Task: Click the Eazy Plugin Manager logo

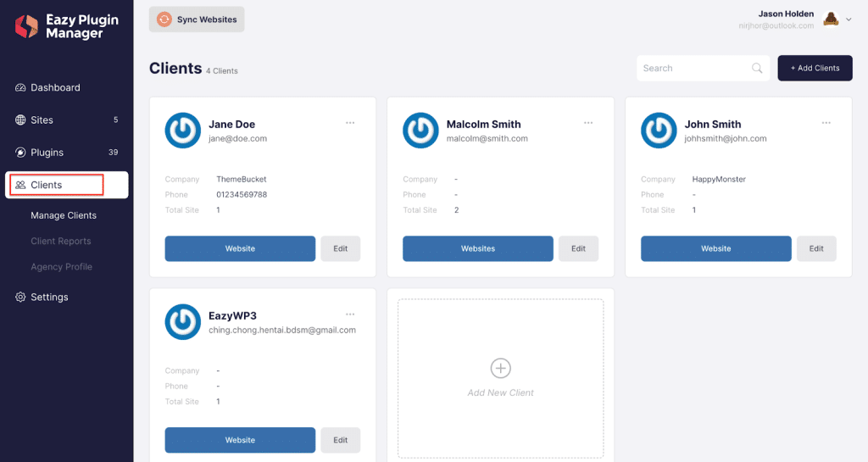Action: click(66, 26)
